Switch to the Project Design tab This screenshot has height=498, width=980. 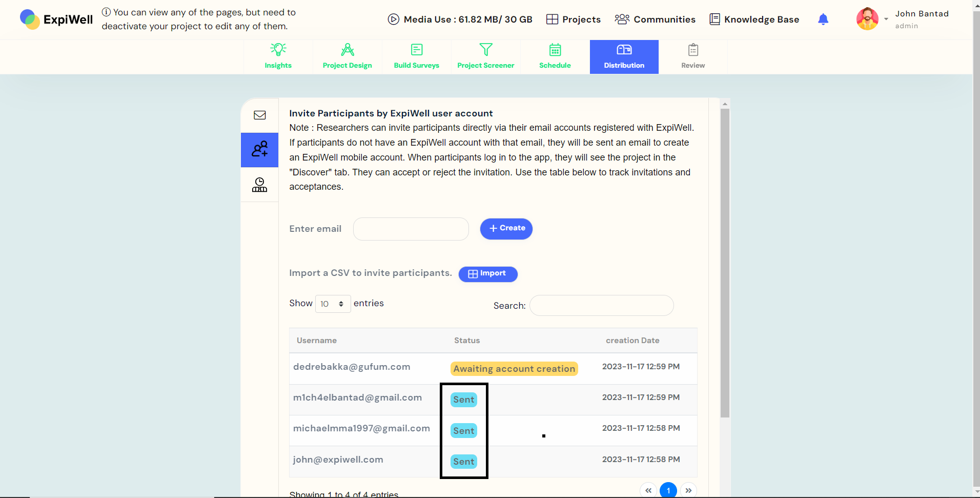(x=348, y=57)
